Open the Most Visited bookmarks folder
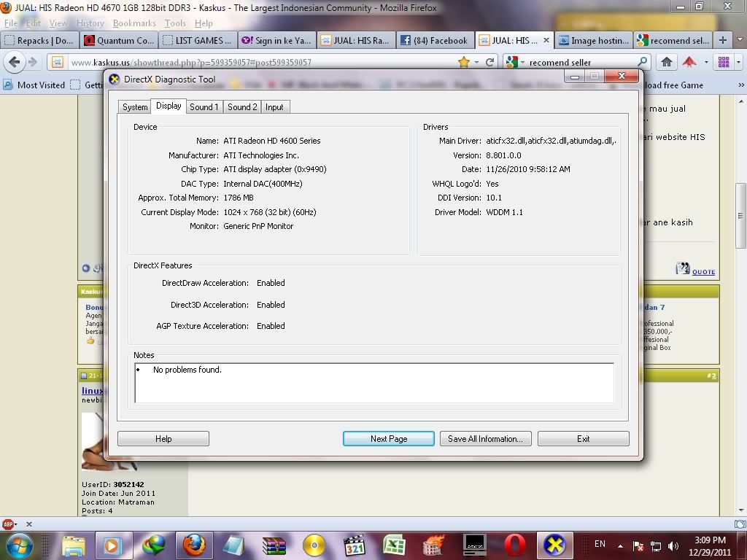The width and height of the screenshot is (747, 560). click(34, 85)
